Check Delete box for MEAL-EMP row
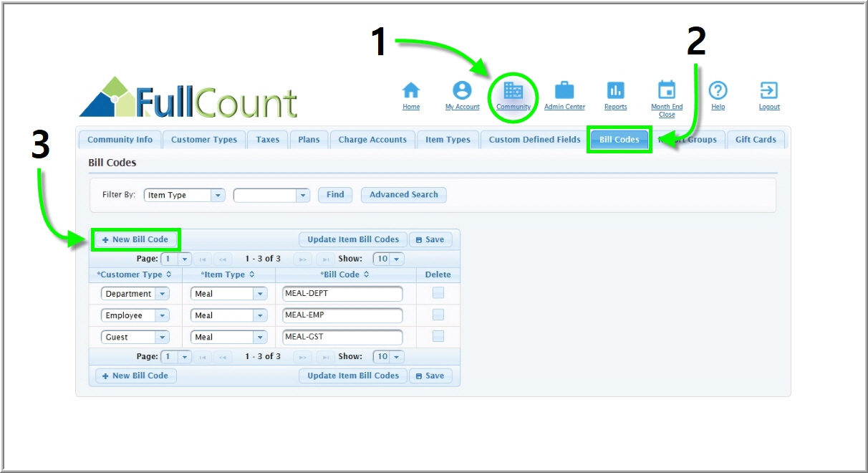This screenshot has width=868, height=473. [438, 315]
